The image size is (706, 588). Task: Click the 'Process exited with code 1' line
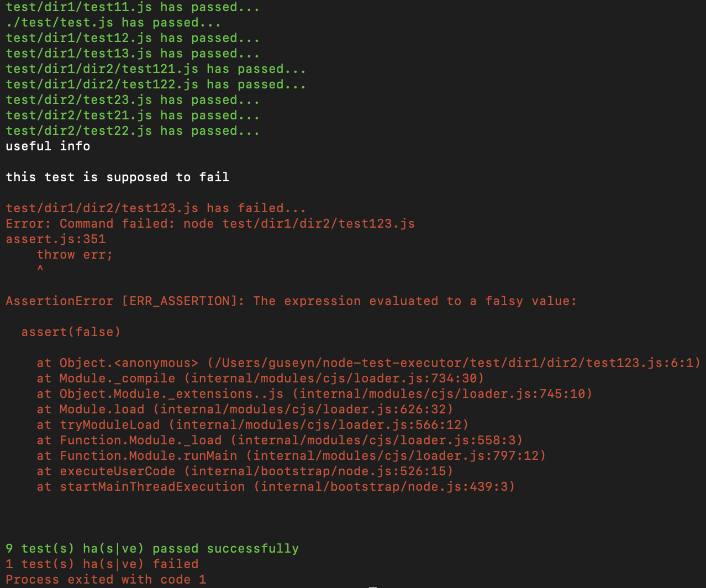coord(106,580)
